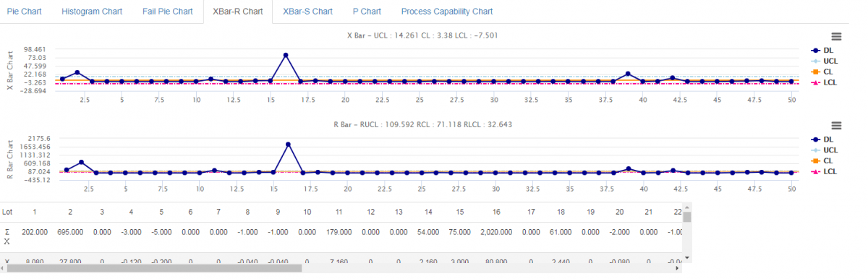Hide UCL series in R Bar legend

point(825,150)
